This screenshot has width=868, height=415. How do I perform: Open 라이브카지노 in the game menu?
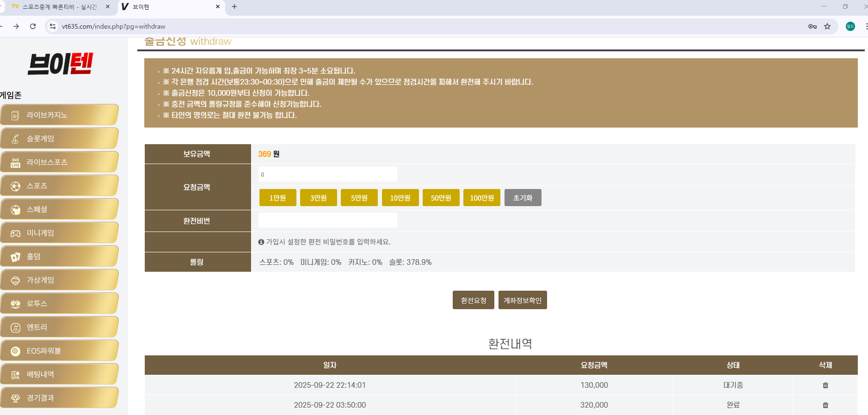(x=59, y=115)
